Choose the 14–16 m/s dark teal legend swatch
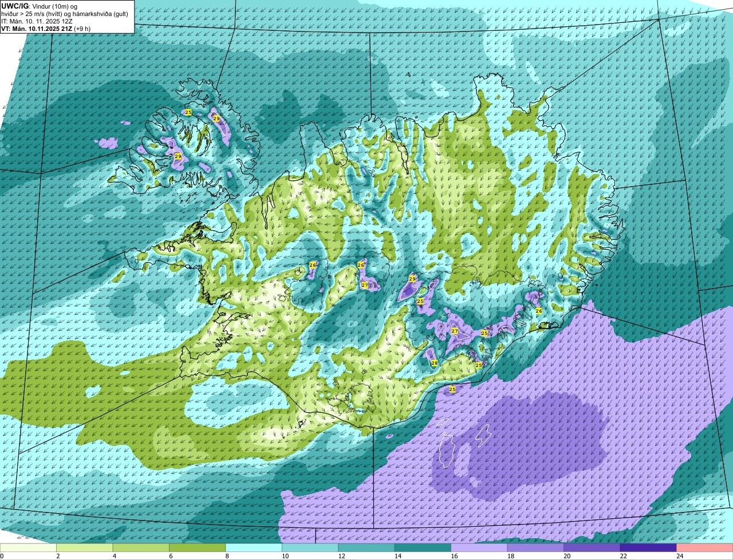Viewport: 733px width, 560px height. tap(423, 547)
